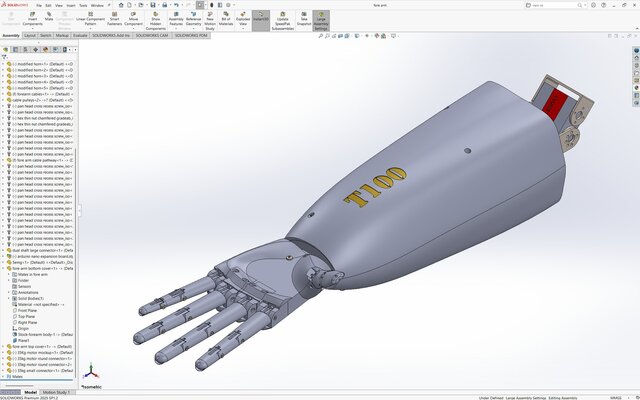The width and height of the screenshot is (640, 400).
Task: Click the search commands field
Action: [x=555, y=5]
